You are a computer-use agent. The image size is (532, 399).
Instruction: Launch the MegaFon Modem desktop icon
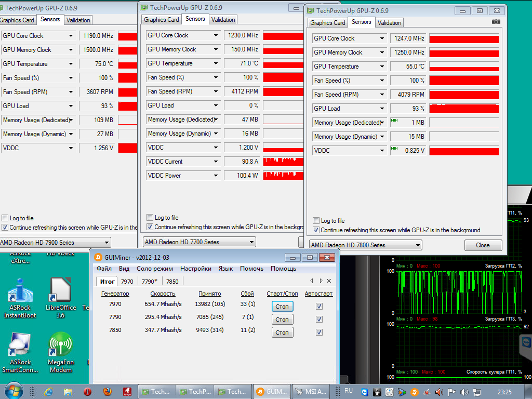coord(61,353)
